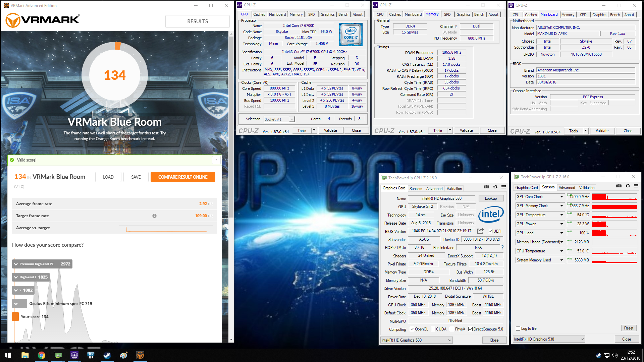Toggle the UEFI checkbox in GPU-Z
The image size is (644, 362).
tap(490, 231)
